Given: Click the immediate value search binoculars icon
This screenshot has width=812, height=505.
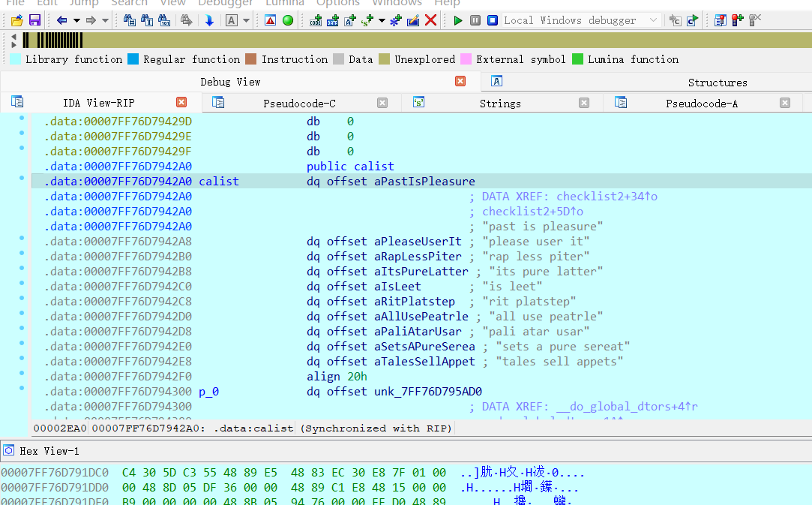Looking at the screenshot, I should 130,20.
